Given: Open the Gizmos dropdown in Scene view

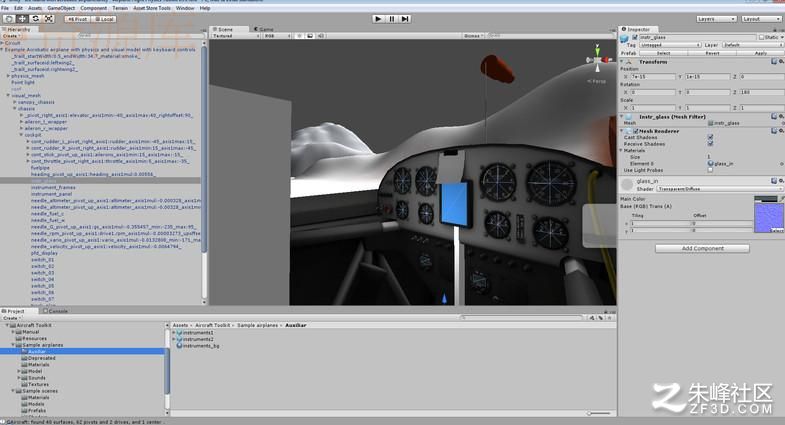Looking at the screenshot, I should tap(474, 36).
